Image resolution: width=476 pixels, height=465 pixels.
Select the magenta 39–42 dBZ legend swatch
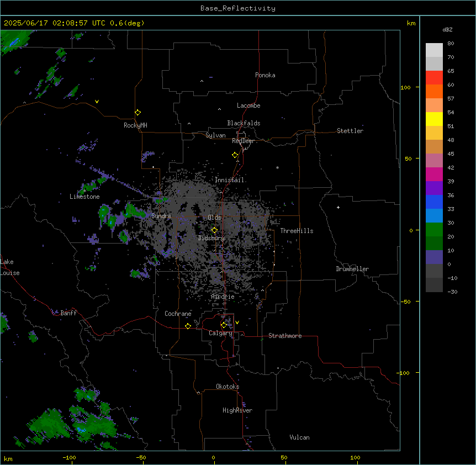(434, 174)
